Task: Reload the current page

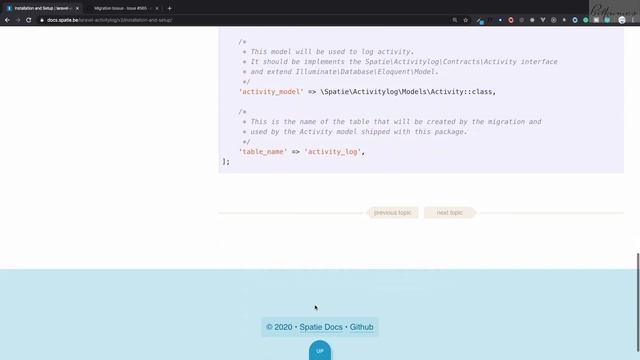Action: tap(29, 20)
